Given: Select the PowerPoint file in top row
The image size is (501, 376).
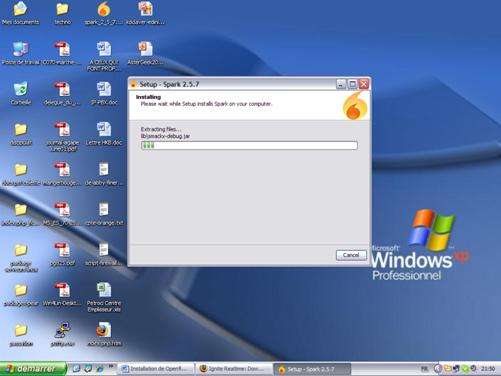Looking at the screenshot, I should pos(146,13).
